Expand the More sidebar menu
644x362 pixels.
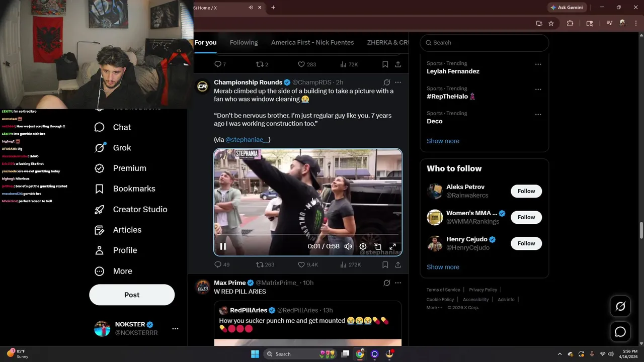(113, 271)
